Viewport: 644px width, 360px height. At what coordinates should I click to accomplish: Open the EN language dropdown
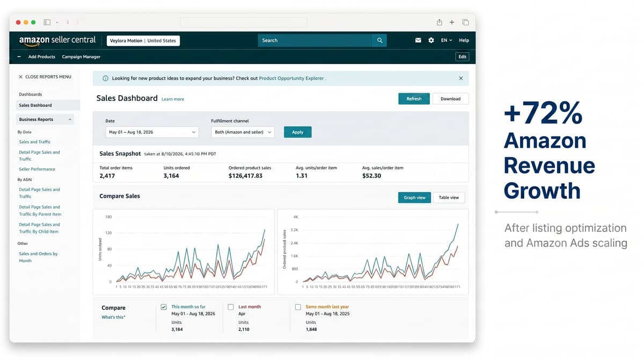(447, 40)
